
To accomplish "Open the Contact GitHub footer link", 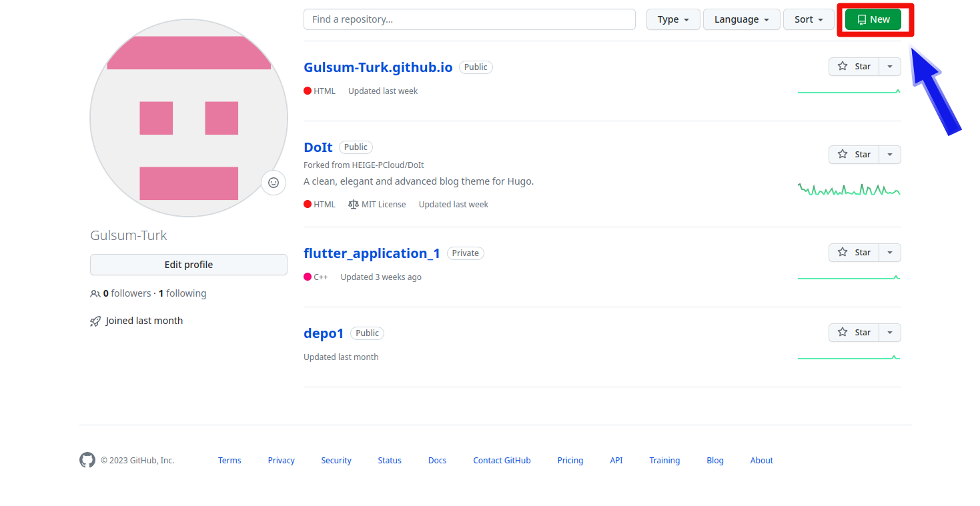I will 502,461.
